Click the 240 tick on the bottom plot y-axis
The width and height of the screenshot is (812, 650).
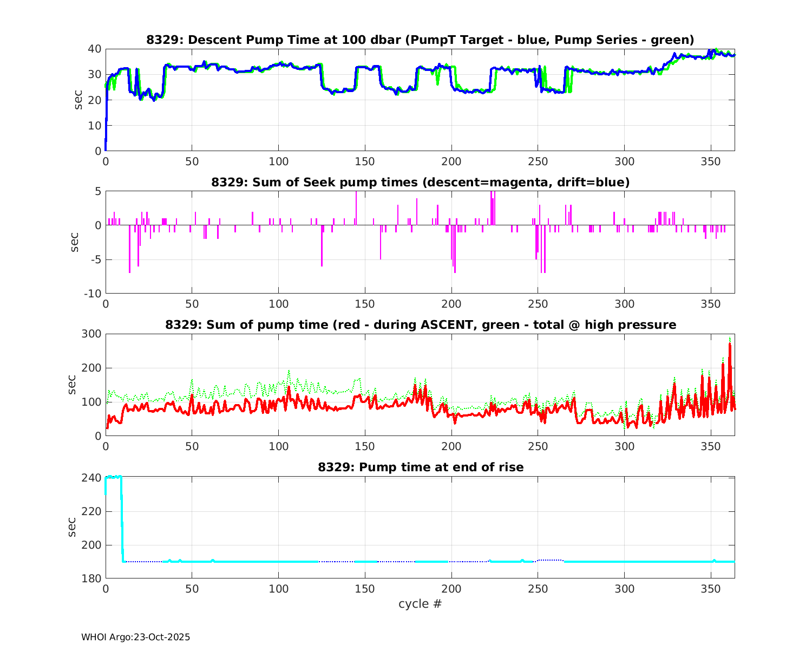point(91,478)
